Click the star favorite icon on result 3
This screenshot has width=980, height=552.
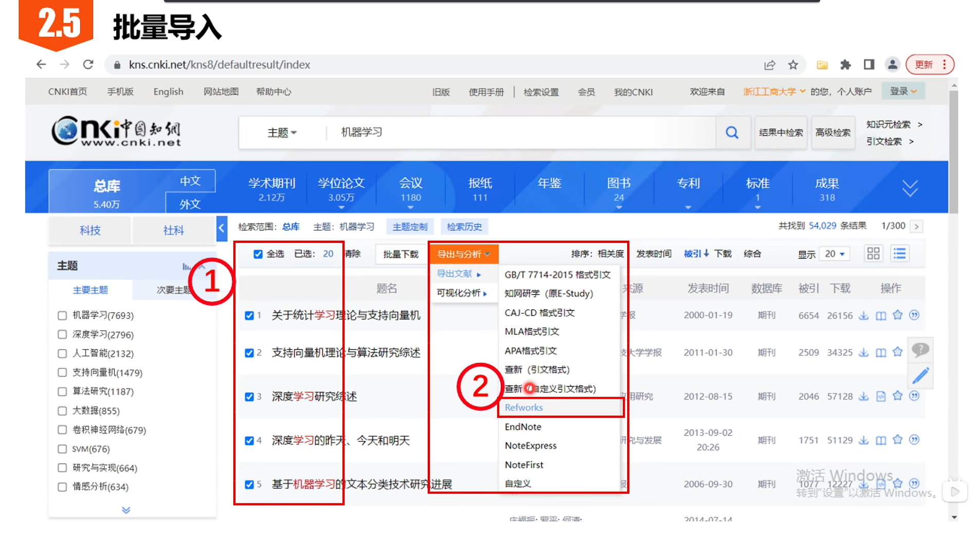[x=898, y=396]
